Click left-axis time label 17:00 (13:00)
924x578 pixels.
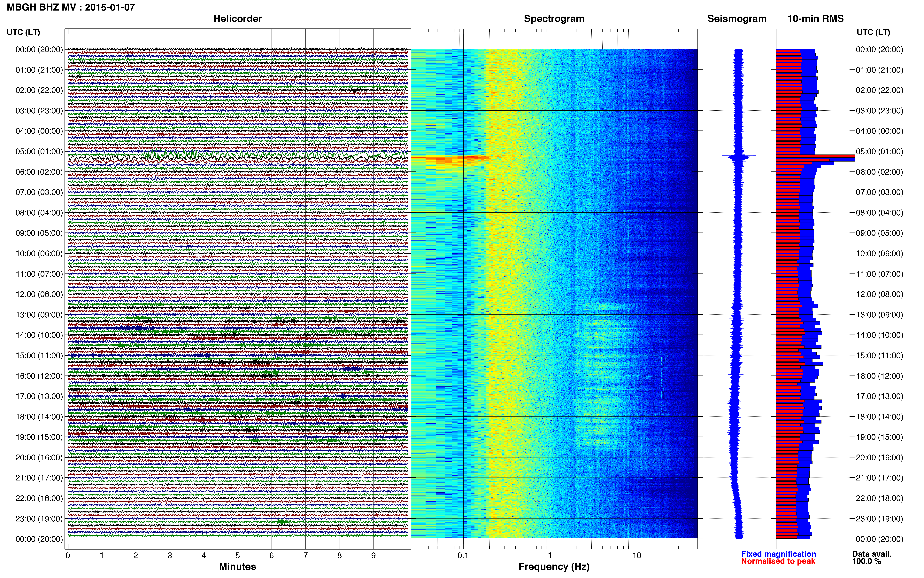click(39, 396)
